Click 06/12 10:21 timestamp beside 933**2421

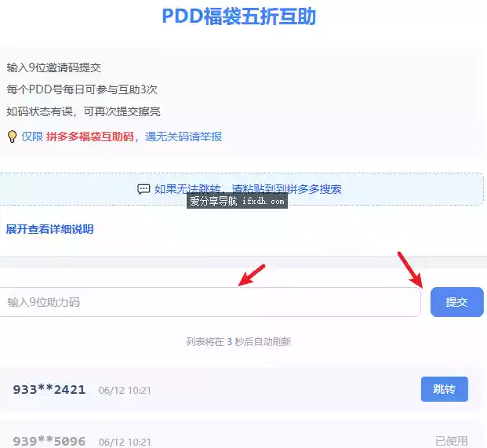tap(125, 390)
